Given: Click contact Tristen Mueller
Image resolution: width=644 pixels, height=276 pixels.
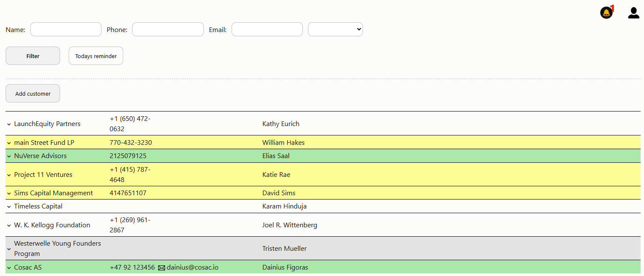Looking at the screenshot, I should (x=284, y=249).
